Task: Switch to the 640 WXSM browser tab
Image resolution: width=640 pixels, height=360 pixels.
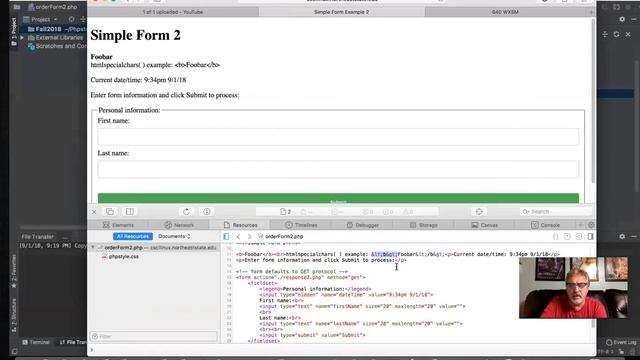Action: pyautogui.click(x=505, y=12)
